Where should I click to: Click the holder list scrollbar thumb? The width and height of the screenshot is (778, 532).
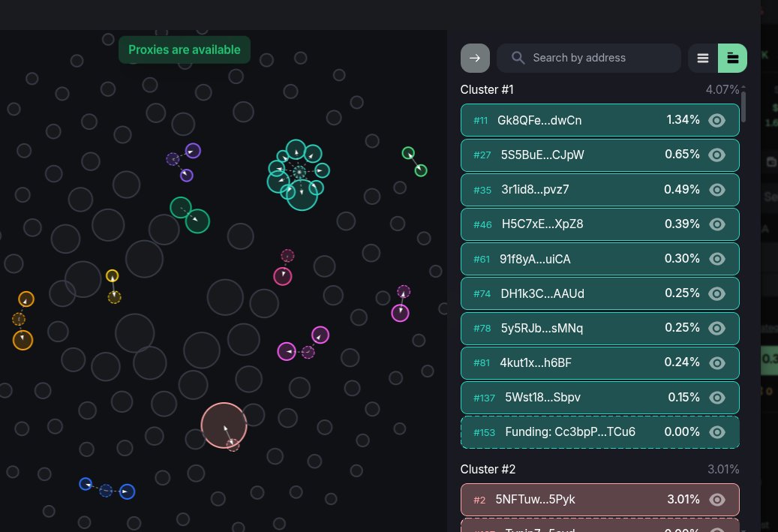[x=743, y=107]
